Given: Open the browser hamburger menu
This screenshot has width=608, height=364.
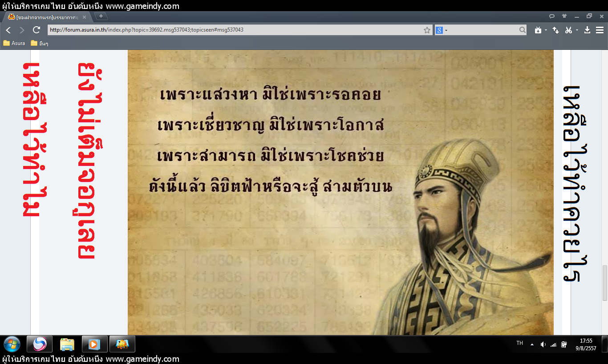Looking at the screenshot, I should pos(600,30).
